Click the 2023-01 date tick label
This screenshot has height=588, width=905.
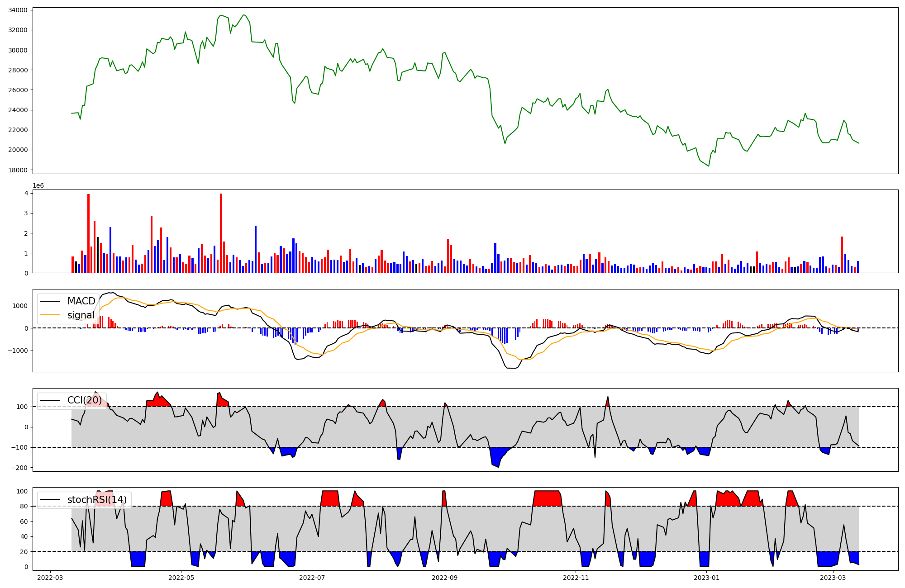pos(706,578)
